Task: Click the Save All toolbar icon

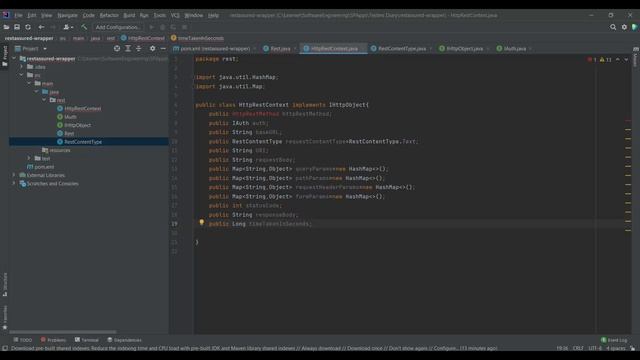Action: (17, 27)
